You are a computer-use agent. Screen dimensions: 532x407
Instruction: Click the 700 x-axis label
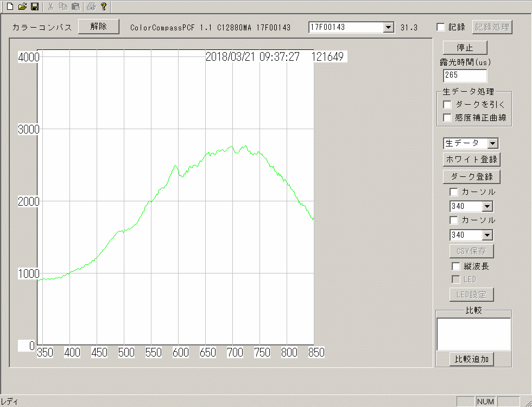coord(235,352)
